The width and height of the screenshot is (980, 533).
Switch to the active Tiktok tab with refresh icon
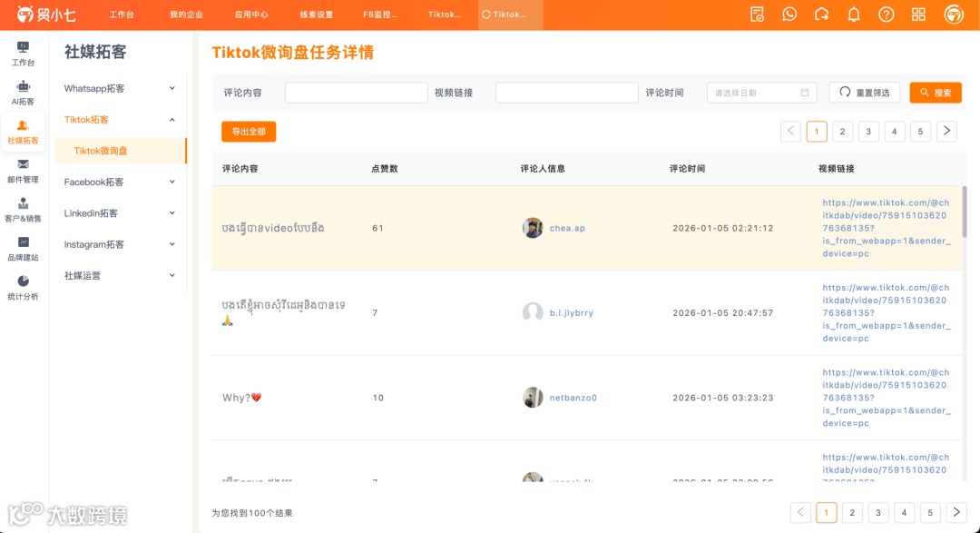pos(510,15)
